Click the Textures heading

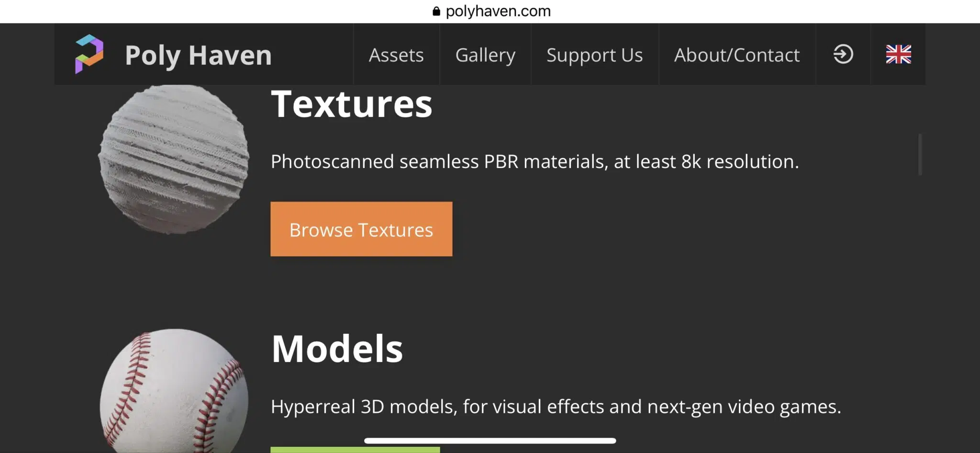click(351, 104)
